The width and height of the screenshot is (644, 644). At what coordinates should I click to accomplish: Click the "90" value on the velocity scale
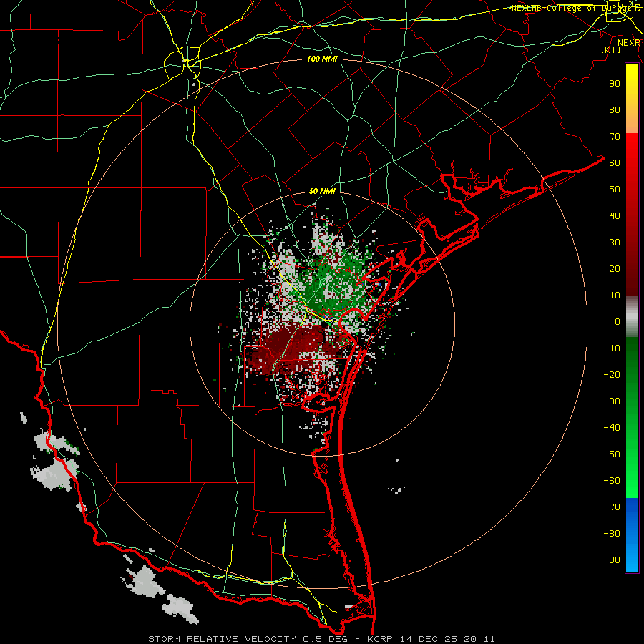coord(615,84)
